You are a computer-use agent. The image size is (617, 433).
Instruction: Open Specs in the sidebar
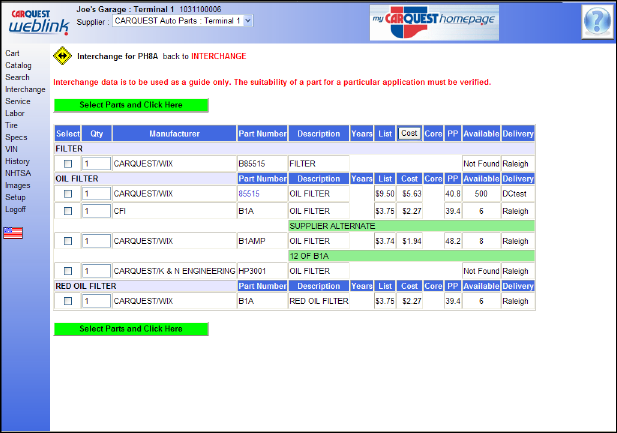[x=16, y=137]
